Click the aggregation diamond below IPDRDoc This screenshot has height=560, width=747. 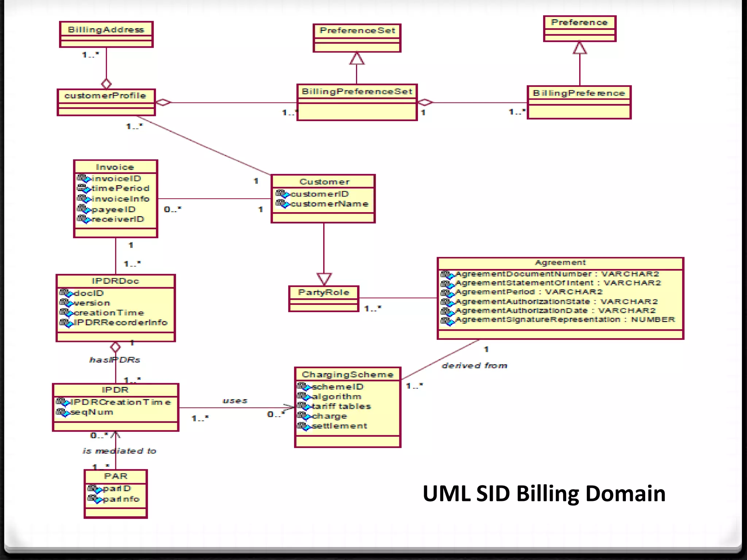point(115,347)
